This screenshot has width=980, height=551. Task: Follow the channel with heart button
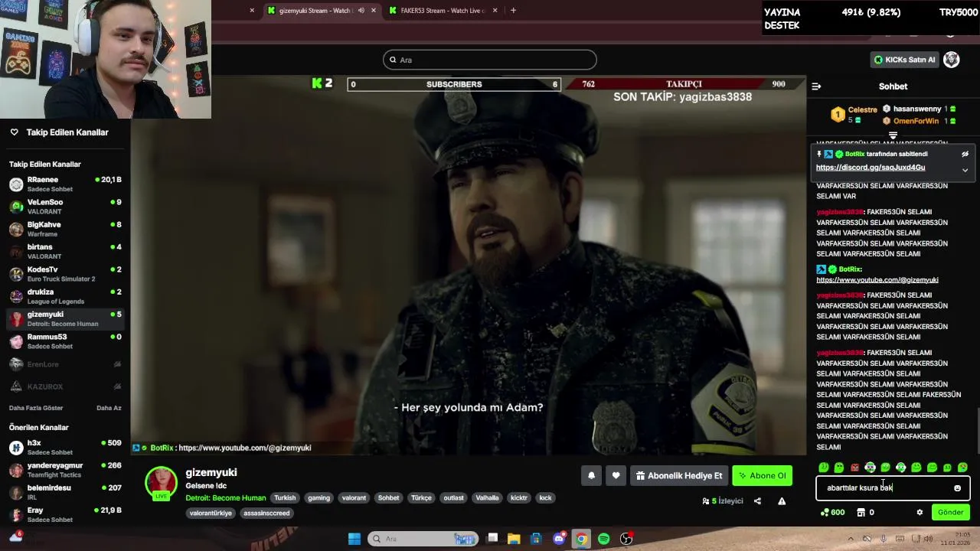tap(616, 476)
